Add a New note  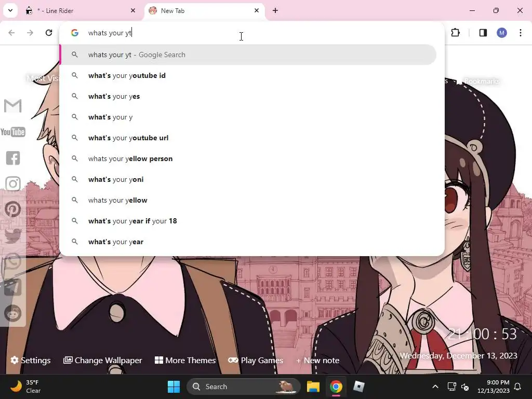[317, 361]
